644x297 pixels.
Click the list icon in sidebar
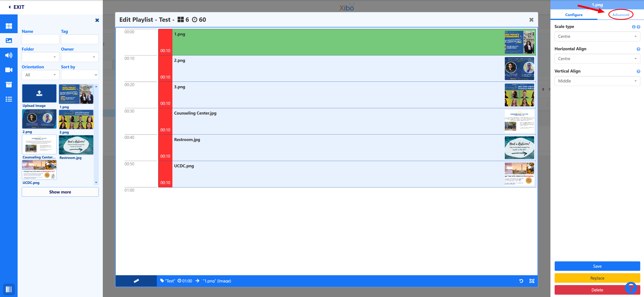(9, 99)
